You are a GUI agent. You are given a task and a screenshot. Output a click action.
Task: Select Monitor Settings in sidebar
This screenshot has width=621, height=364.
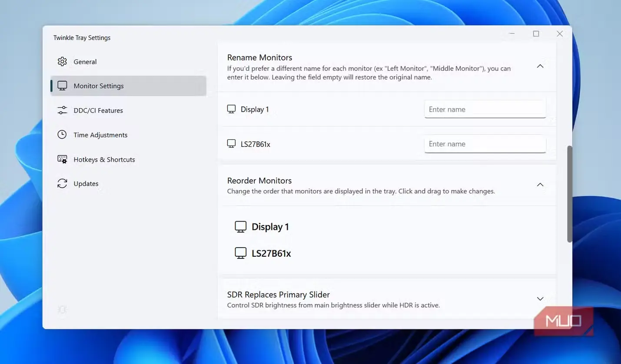[128, 86]
